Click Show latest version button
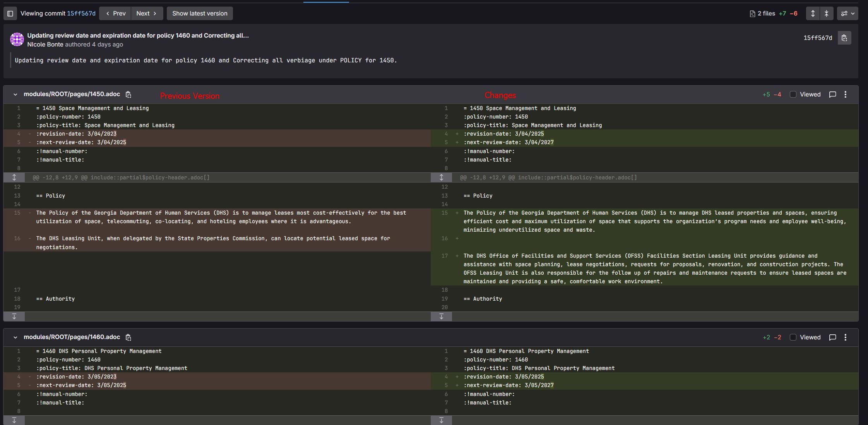This screenshot has height=425, width=868. (200, 14)
